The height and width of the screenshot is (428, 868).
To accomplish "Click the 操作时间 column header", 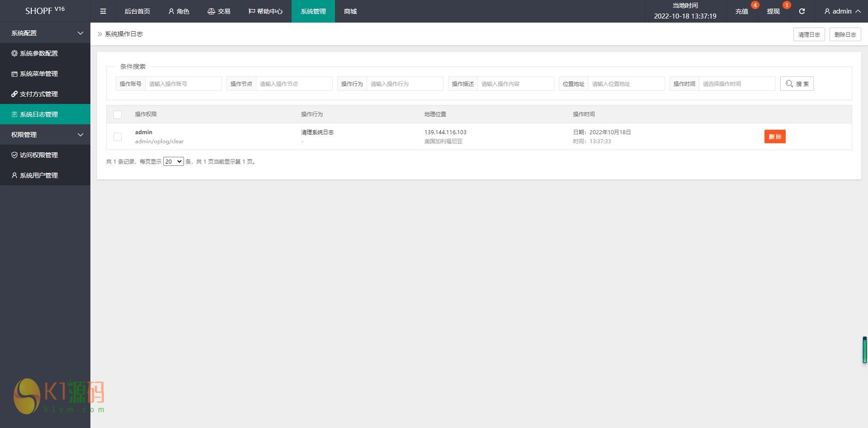I will pyautogui.click(x=584, y=114).
